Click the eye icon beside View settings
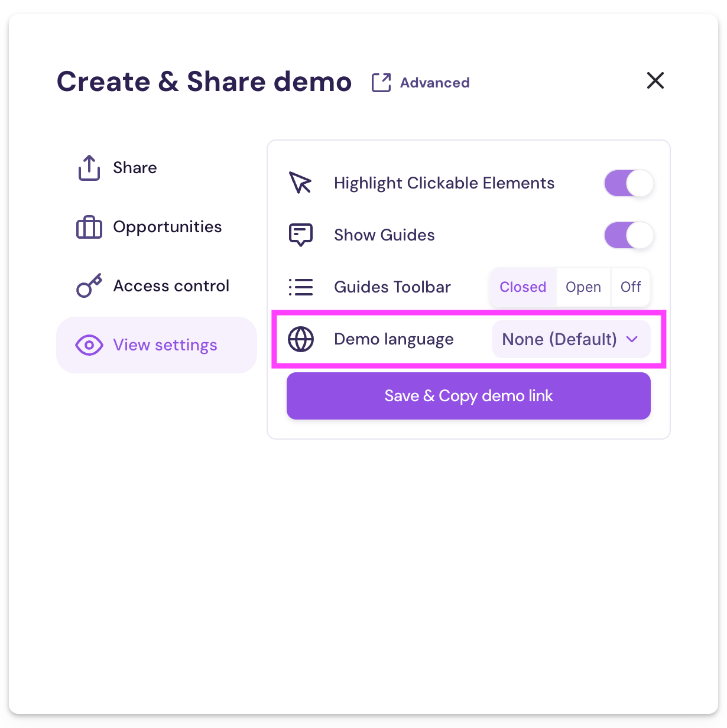The width and height of the screenshot is (727, 728). [89, 345]
